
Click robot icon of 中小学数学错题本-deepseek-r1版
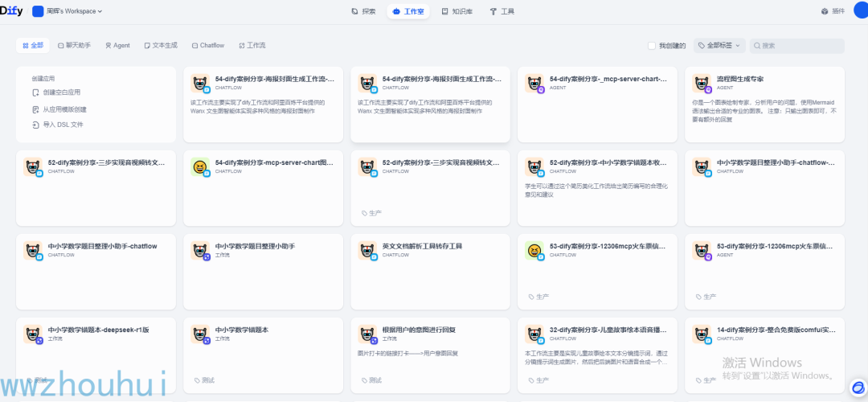pos(33,334)
